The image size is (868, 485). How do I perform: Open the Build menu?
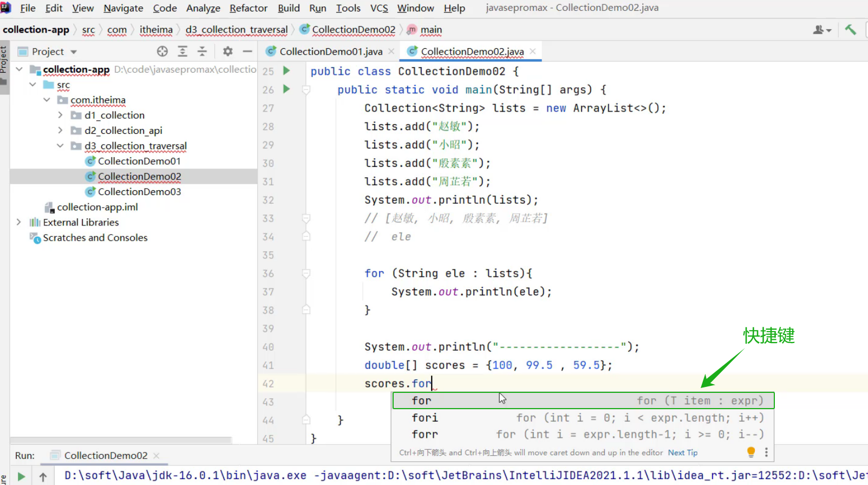coord(289,8)
